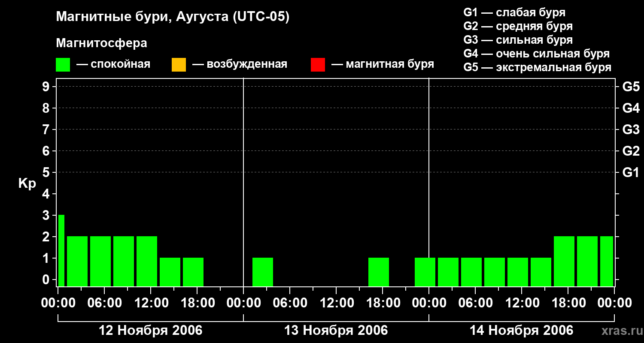Click legend line 'G5 — экстремальная буря'
Viewport: 644px width, 343px height.
538,67
